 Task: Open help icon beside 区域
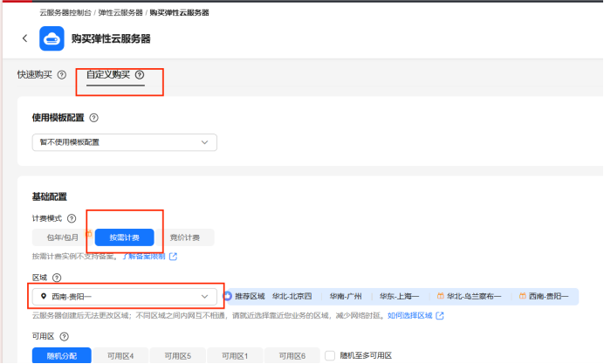(57, 278)
